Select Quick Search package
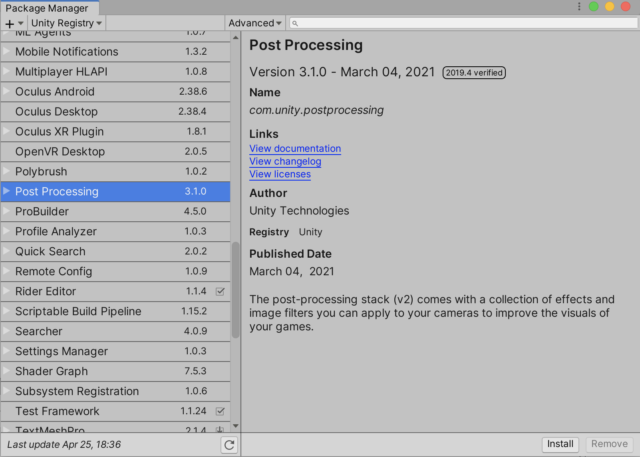 pos(116,251)
